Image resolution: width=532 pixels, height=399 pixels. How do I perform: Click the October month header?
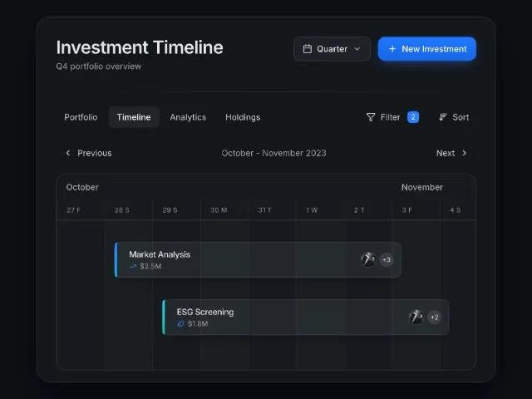82,187
